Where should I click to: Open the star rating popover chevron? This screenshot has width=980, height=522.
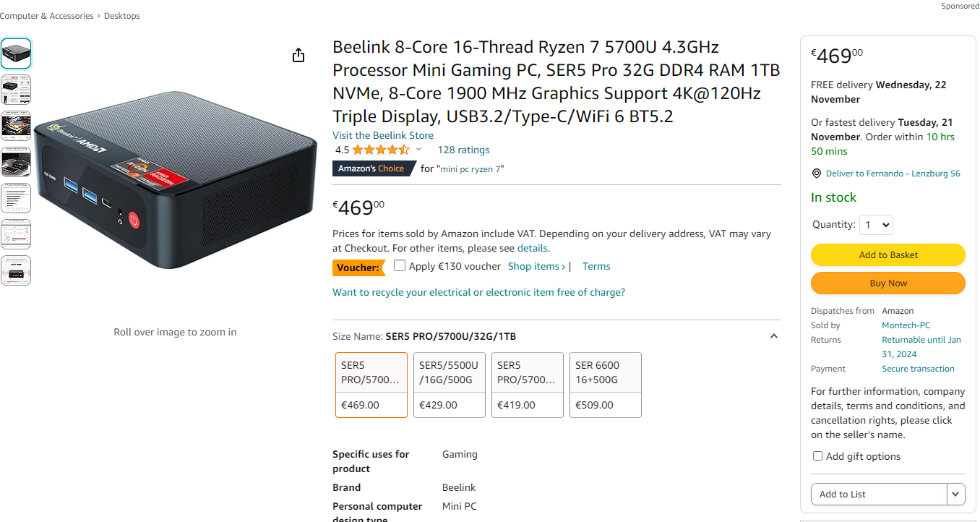click(418, 150)
